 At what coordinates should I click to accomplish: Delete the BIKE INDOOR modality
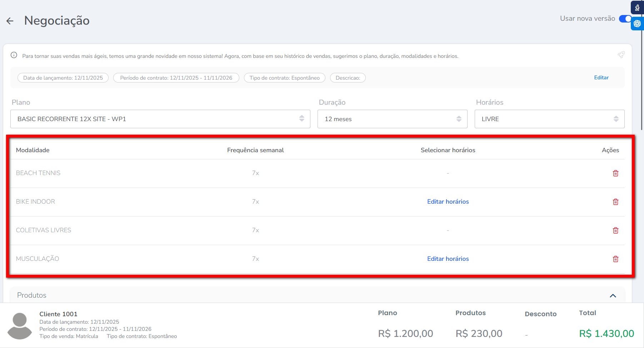[615, 202]
